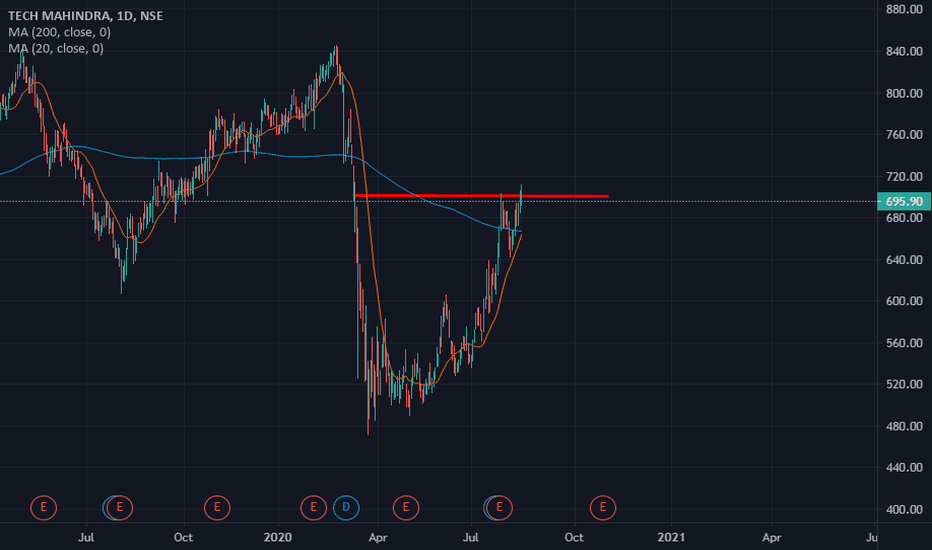Click the Oct label left of 2021
Viewport: 932px width, 550px height.
point(574,538)
